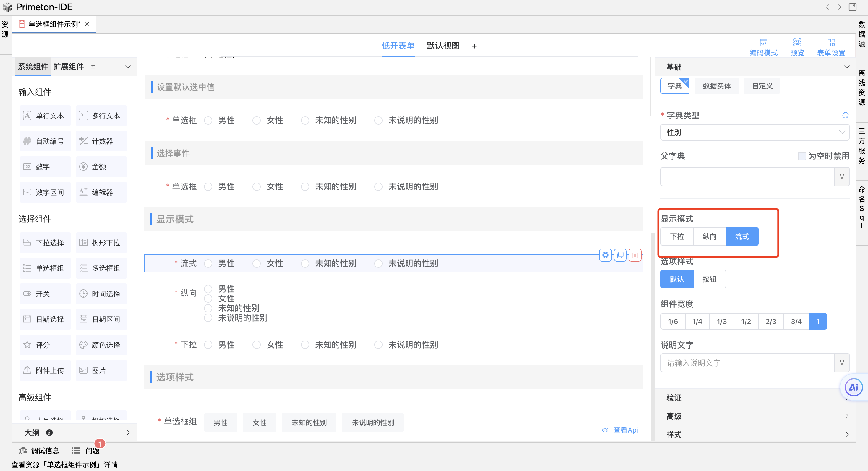The image size is (868, 471).
Task: Set display mode to 纵向
Action: pos(709,237)
